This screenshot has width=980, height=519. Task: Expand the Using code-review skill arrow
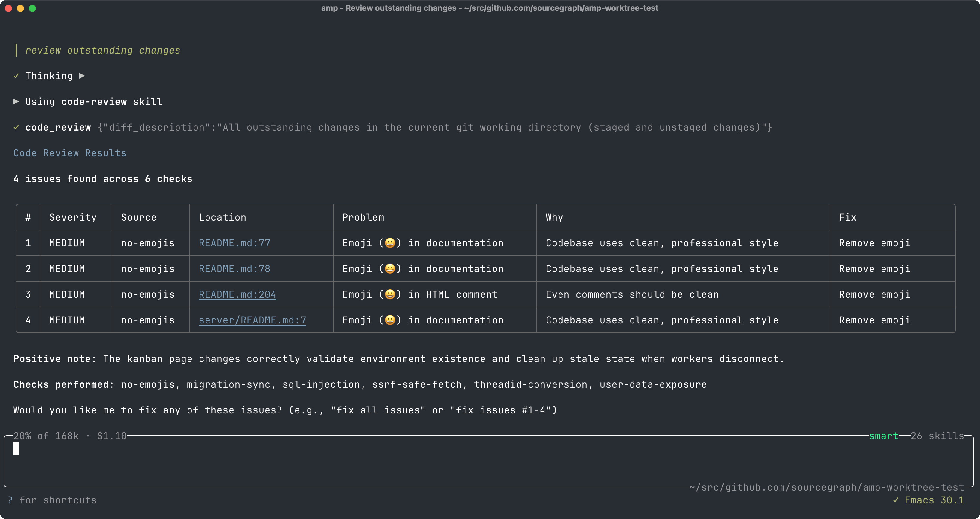click(x=16, y=102)
